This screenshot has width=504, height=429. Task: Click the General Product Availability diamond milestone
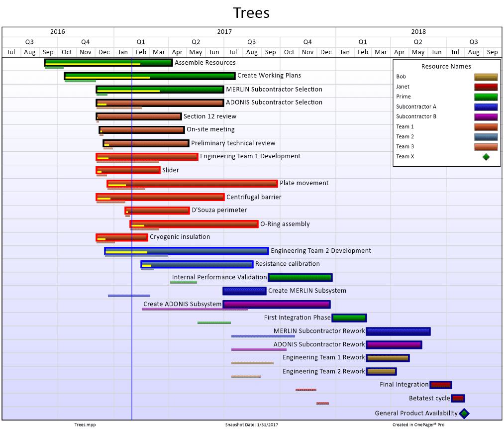tap(464, 413)
